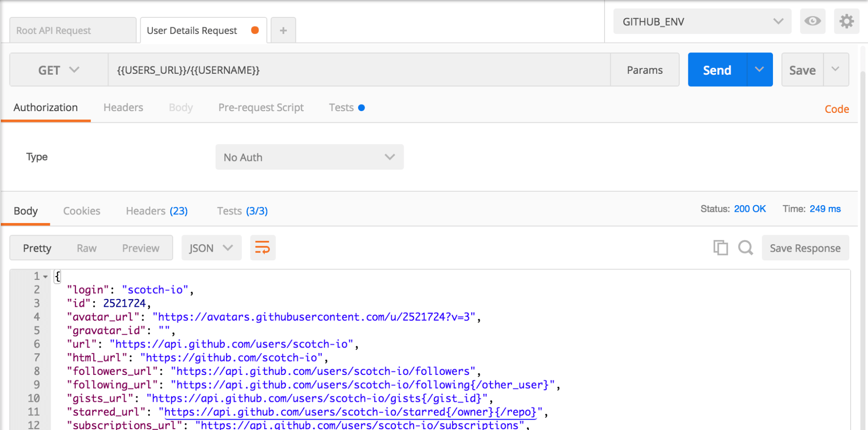This screenshot has width=868, height=430.
Task: Select Preview response view
Action: 141,248
